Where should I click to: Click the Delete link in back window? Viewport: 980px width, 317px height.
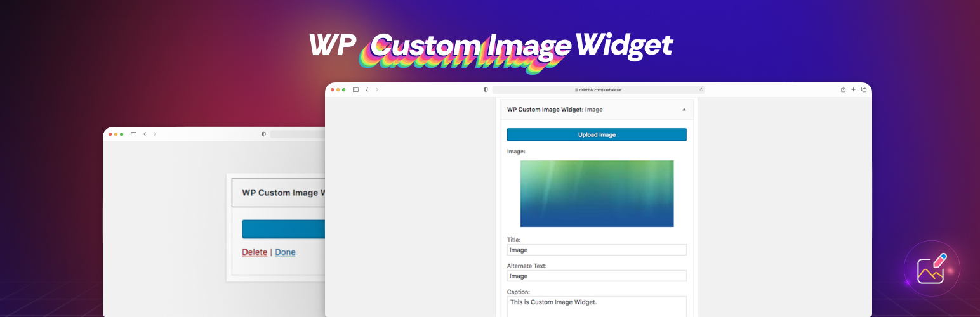tap(255, 252)
